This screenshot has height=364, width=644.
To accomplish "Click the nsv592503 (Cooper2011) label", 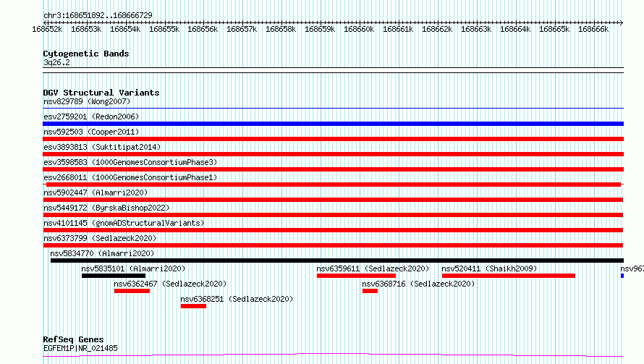I will point(91,132).
